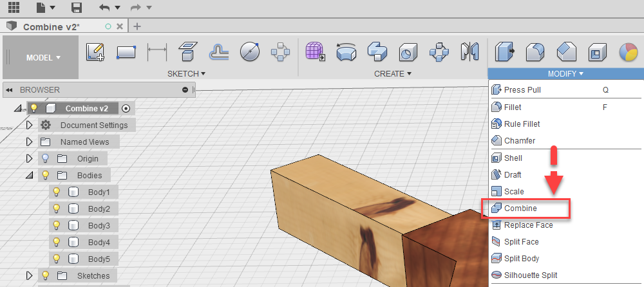Select the Circle sketch tool
This screenshot has height=287, width=644.
(x=250, y=52)
